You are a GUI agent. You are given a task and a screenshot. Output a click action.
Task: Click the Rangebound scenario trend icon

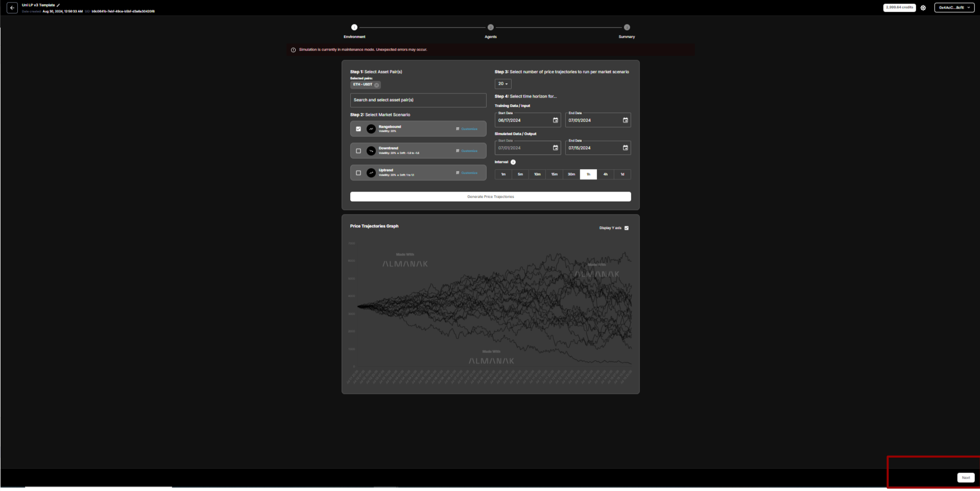point(371,129)
